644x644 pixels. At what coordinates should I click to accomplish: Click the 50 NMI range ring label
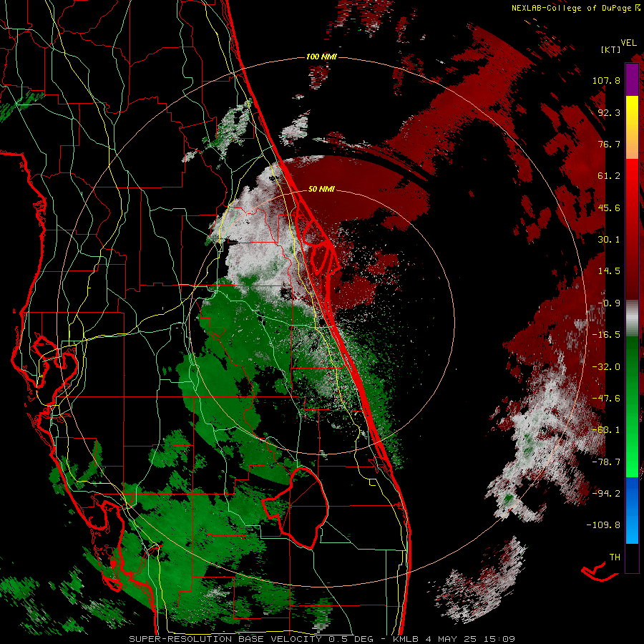[321, 189]
